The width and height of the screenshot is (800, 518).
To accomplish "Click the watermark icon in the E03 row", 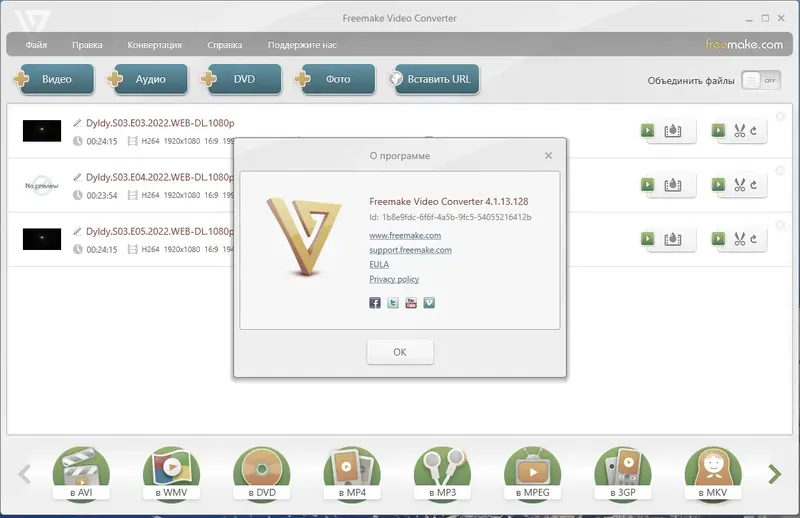I will [x=673, y=131].
